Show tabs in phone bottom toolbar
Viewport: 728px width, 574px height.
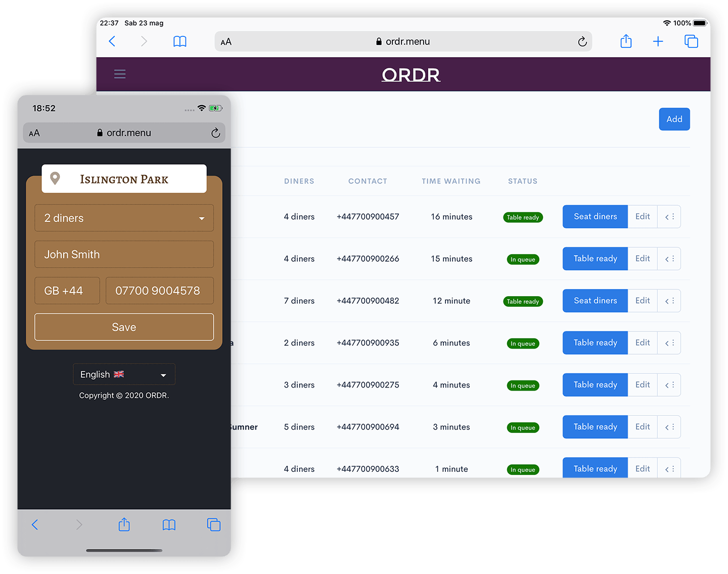pos(214,525)
